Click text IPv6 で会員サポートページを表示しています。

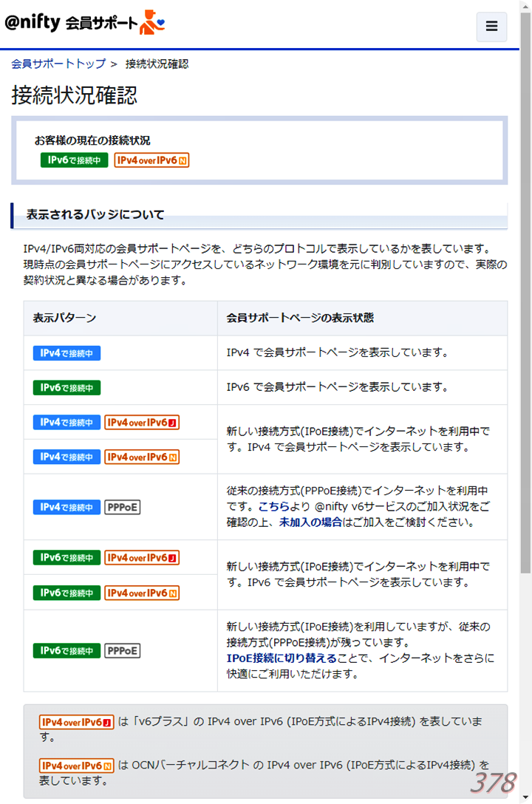(x=338, y=387)
